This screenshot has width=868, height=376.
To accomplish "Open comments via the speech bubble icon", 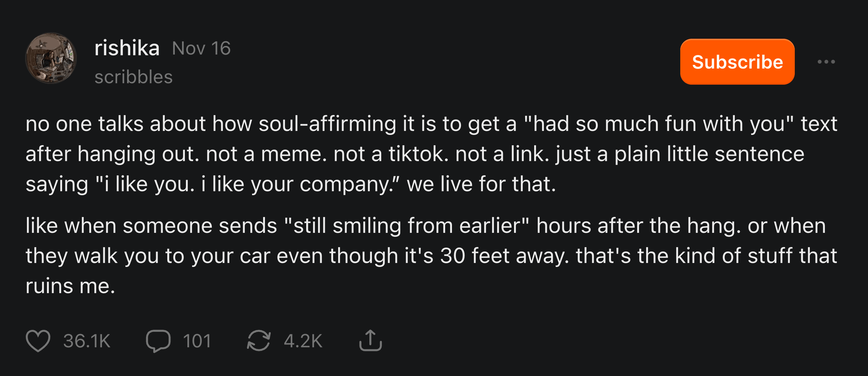I will 158,341.
